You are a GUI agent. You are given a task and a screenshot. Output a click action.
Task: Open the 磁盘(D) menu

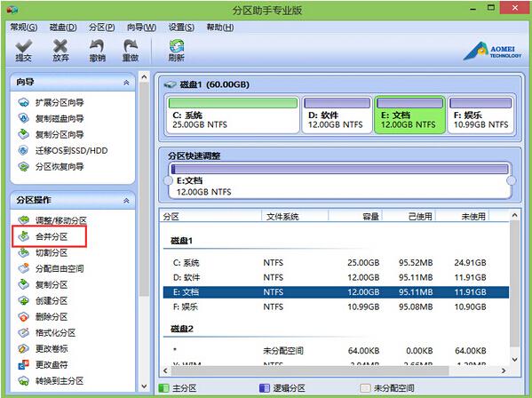63,28
